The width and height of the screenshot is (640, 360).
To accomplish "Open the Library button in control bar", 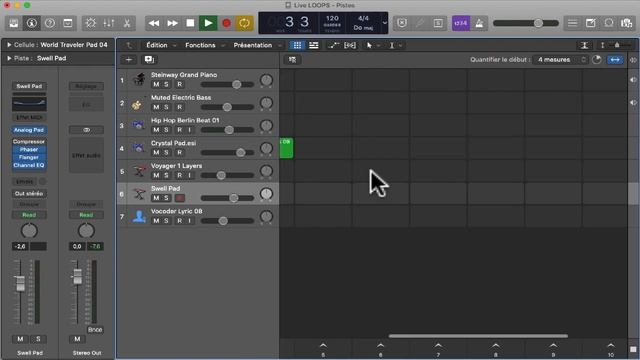I will 14,23.
